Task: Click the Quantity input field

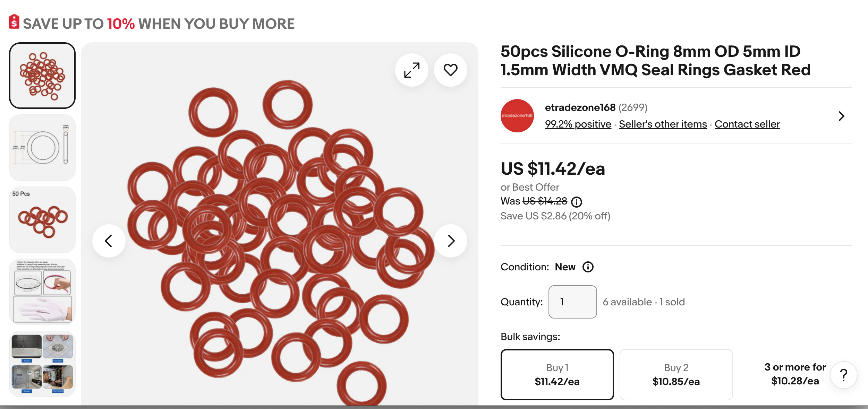Action: 573,302
